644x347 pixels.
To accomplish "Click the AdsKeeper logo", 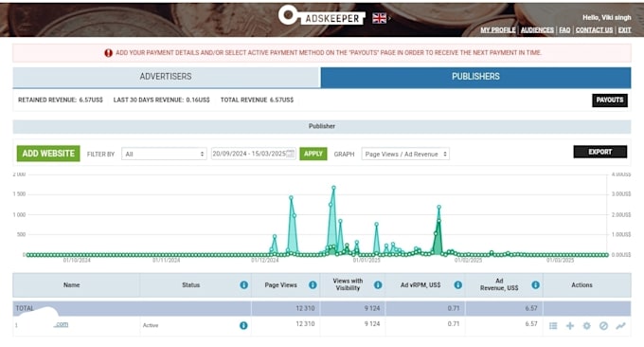I will click(x=321, y=16).
